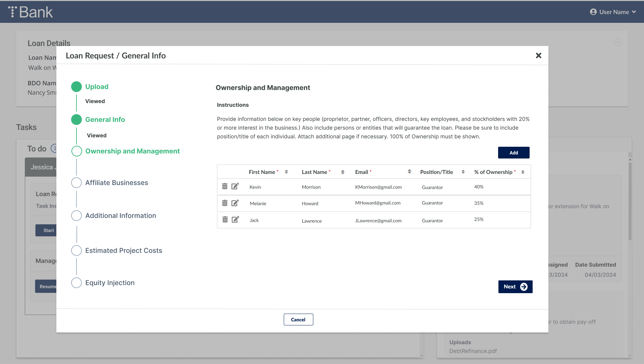Viewport: 644px width, 364px height.
Task: Sort table by First Name column
Action: [286, 172]
